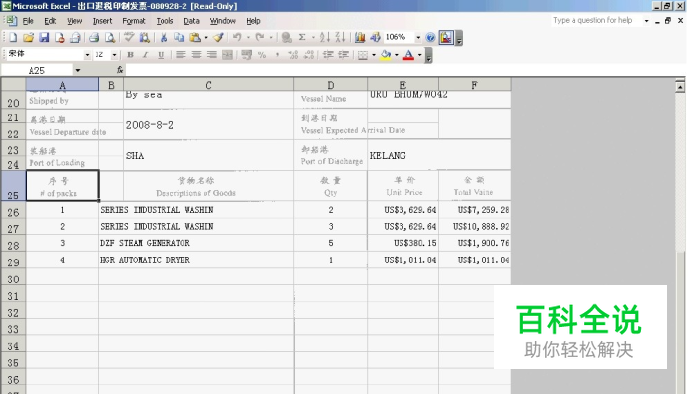Expand the zoom percentage dropdown
Viewport: 692px width, 394px height.
pos(417,38)
